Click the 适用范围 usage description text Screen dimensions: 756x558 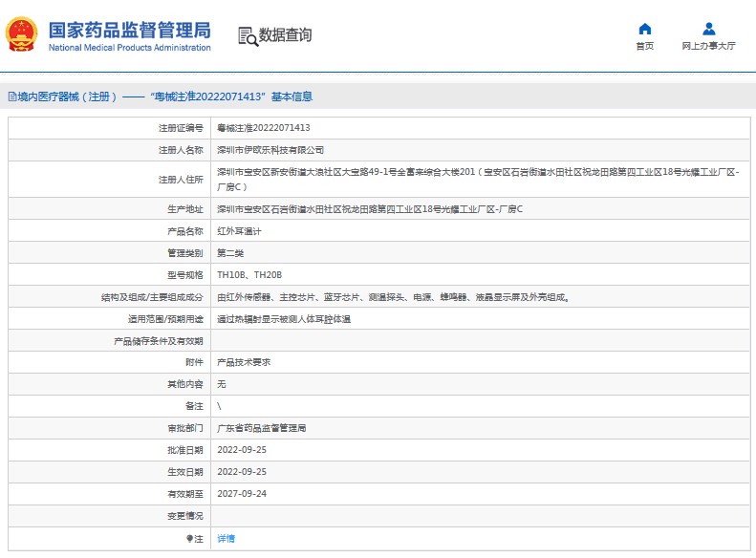(x=284, y=319)
